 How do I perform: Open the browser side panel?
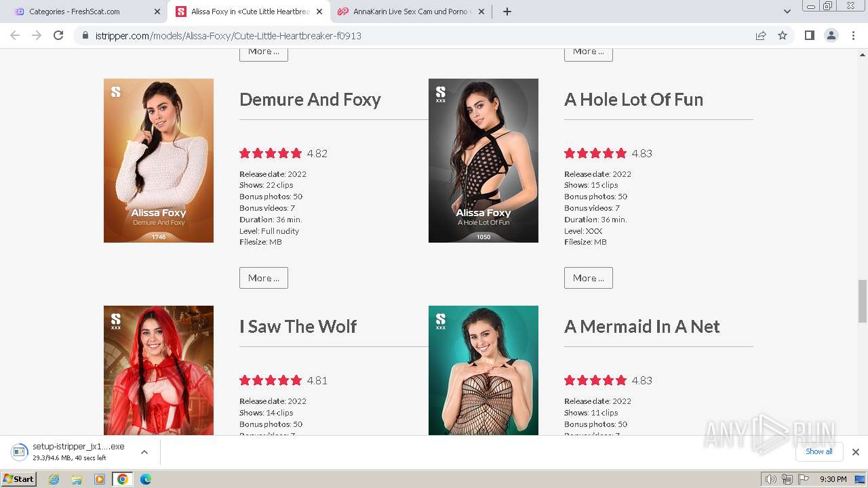click(809, 35)
